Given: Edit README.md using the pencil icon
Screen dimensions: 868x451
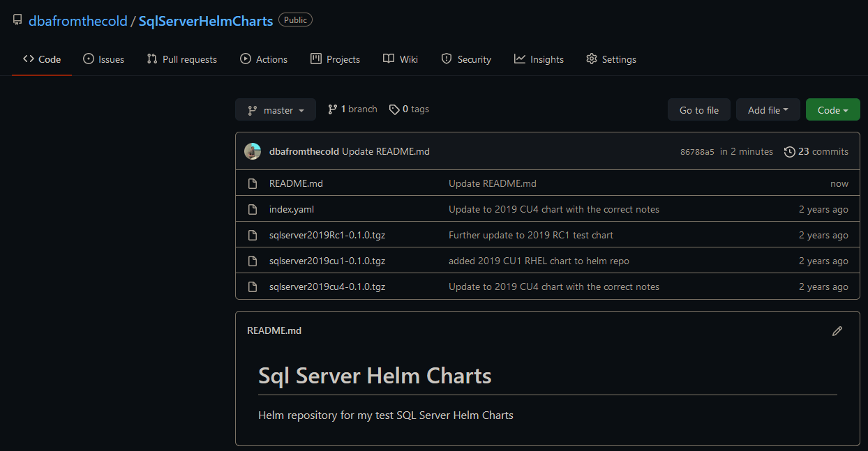Looking at the screenshot, I should (x=837, y=330).
